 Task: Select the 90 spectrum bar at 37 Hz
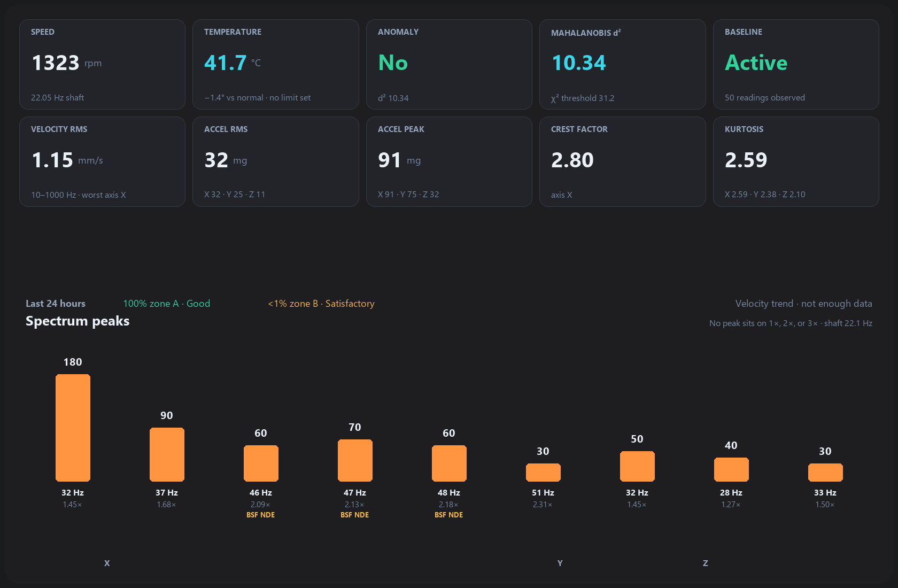point(167,454)
